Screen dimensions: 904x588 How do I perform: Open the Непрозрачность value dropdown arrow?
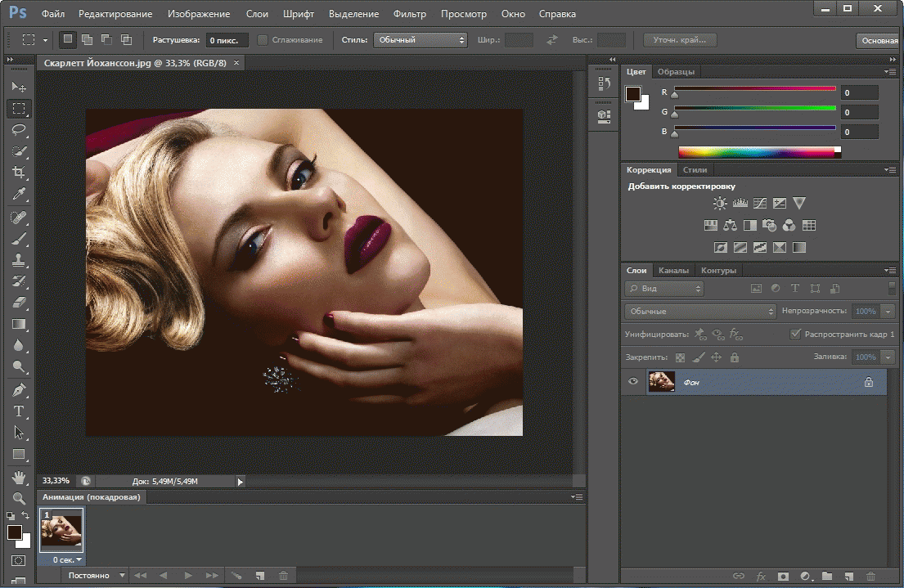[888, 312]
